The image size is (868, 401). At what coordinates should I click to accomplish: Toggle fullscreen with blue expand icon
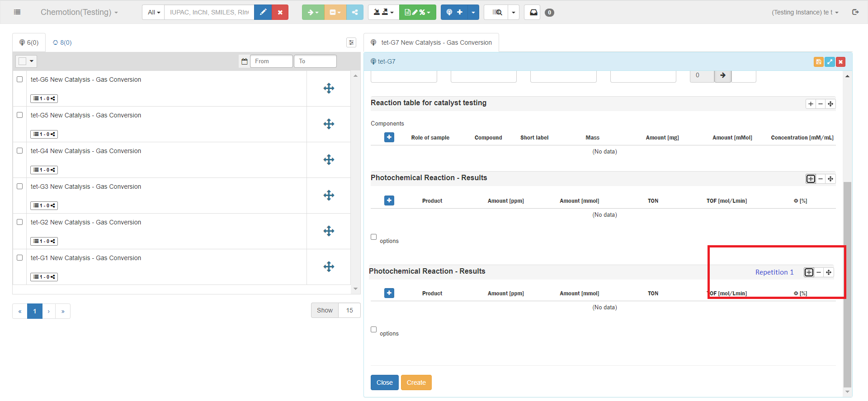(830, 62)
